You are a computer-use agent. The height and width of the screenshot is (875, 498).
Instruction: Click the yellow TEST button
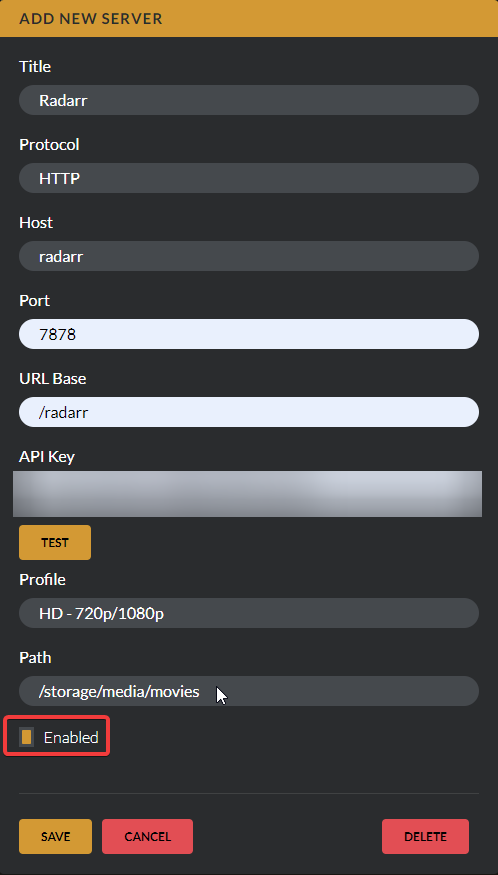55,542
